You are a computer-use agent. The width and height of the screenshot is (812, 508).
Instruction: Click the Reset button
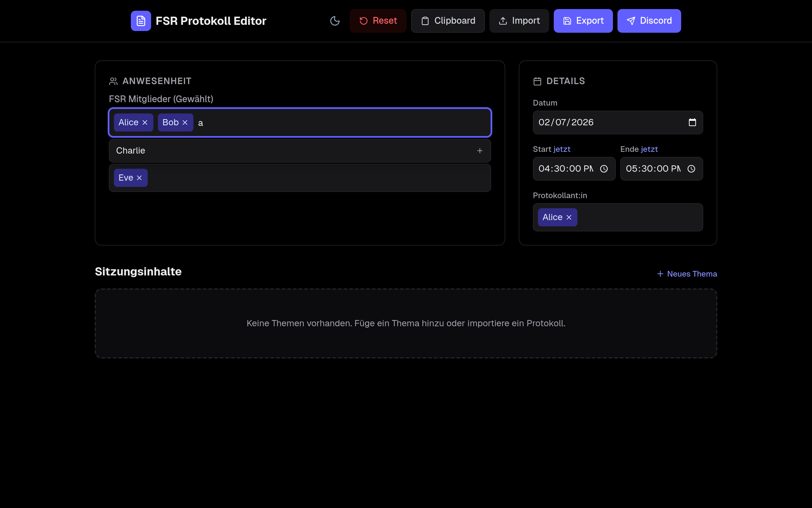(x=378, y=21)
